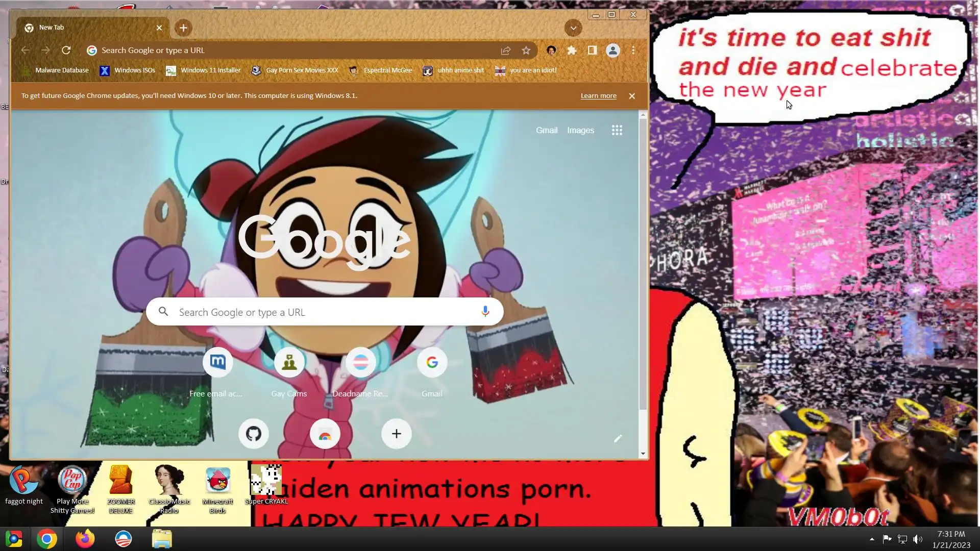Viewport: 980px width, 551px height.
Task: Click the voice search microphone icon
Action: (x=485, y=311)
